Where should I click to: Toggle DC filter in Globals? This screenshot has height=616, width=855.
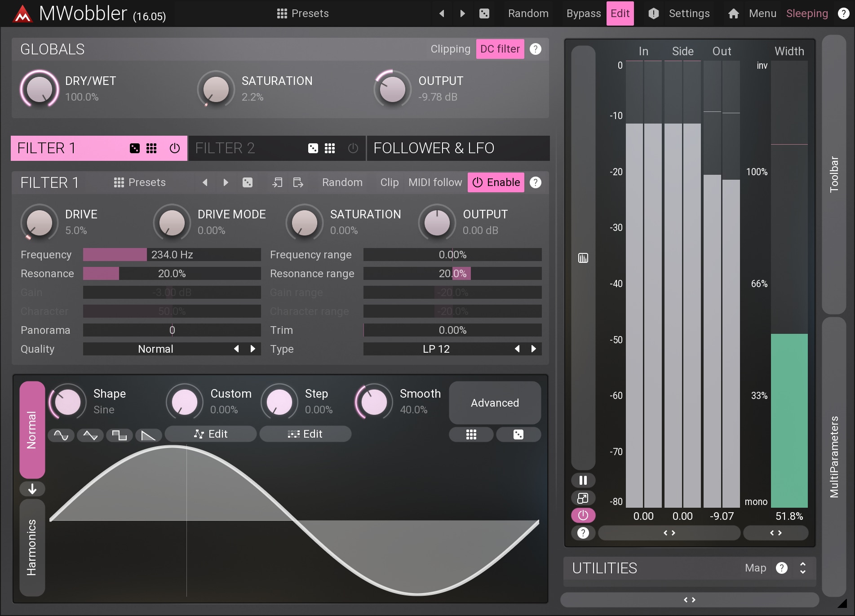point(500,49)
